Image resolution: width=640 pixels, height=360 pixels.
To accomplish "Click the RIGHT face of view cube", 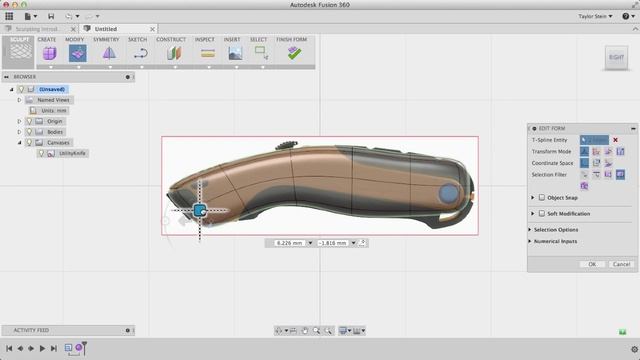I will click(x=616, y=57).
